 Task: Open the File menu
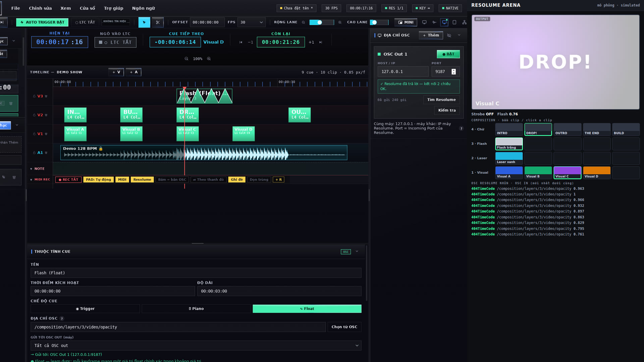[15, 8]
